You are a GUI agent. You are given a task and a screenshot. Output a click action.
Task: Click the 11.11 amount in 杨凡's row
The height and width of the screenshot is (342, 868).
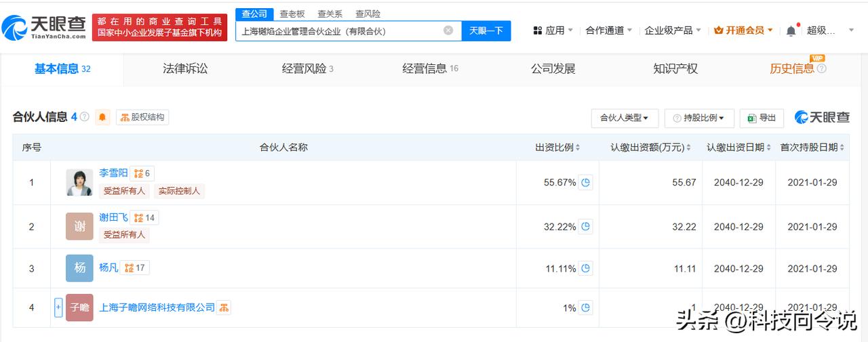tap(685, 269)
